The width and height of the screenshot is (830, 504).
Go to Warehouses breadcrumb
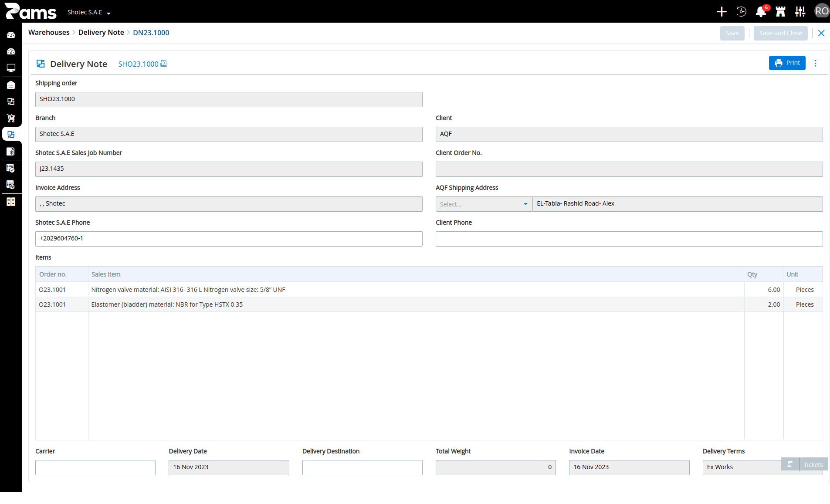pyautogui.click(x=49, y=33)
